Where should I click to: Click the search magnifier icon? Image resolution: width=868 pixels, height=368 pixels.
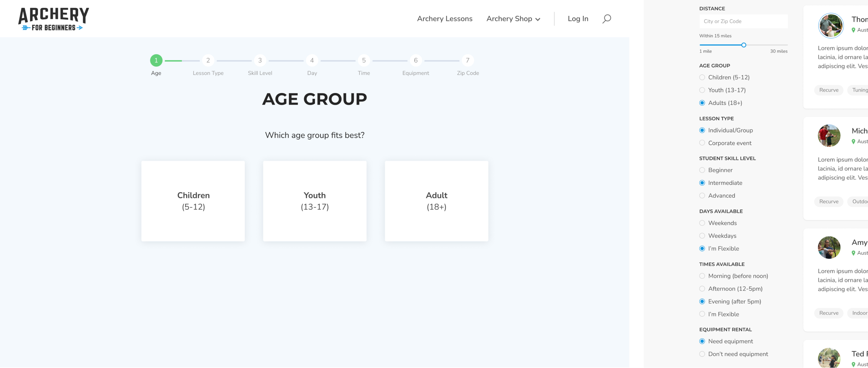click(x=607, y=19)
